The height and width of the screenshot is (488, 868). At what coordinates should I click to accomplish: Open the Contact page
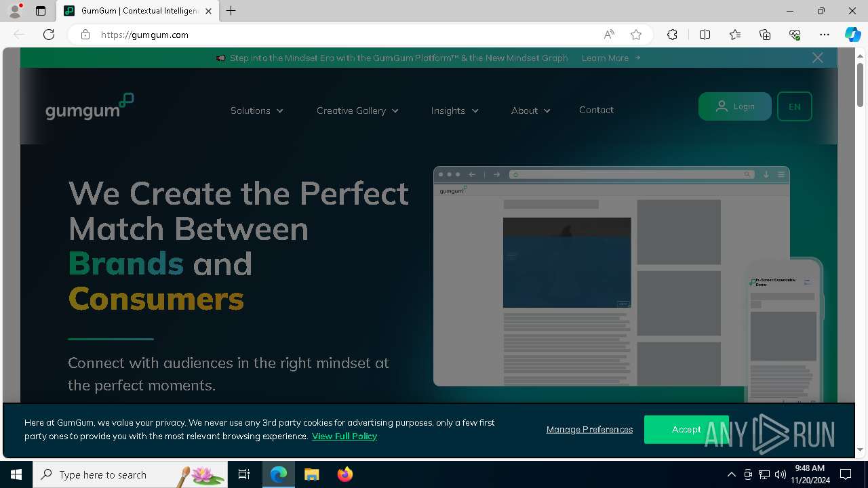click(x=596, y=110)
